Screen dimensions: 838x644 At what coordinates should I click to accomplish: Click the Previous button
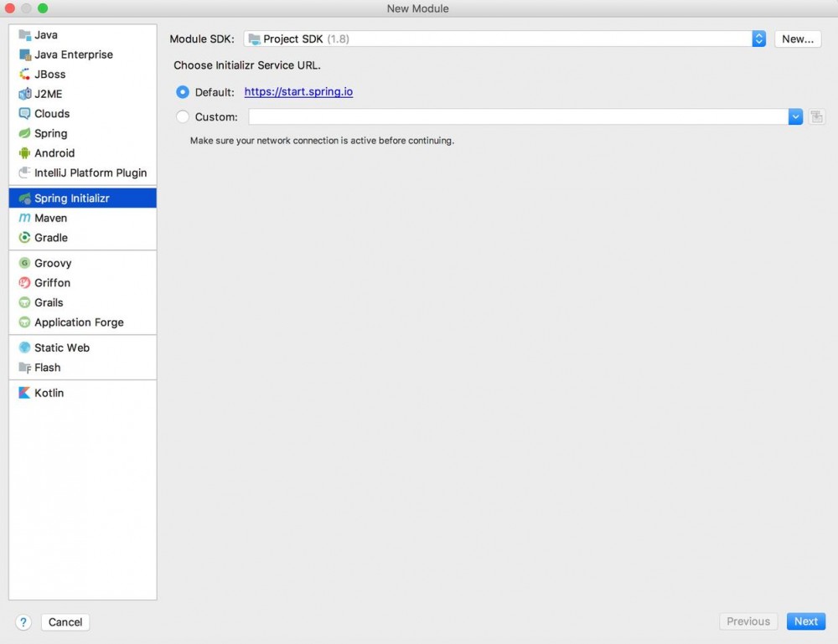point(748,621)
